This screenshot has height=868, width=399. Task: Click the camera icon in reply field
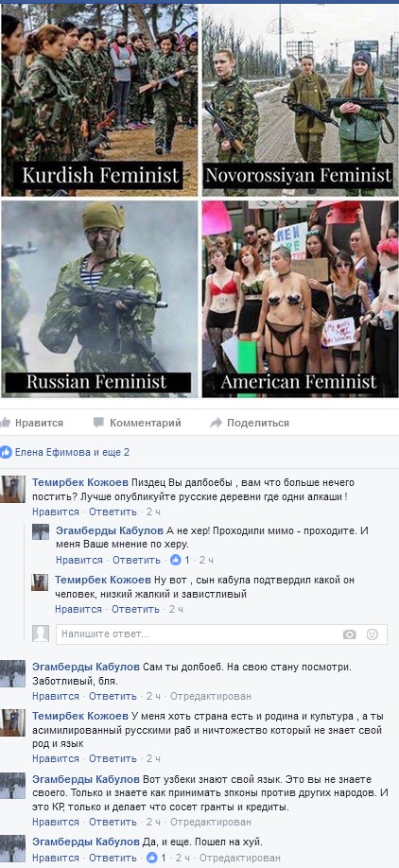coord(349,634)
